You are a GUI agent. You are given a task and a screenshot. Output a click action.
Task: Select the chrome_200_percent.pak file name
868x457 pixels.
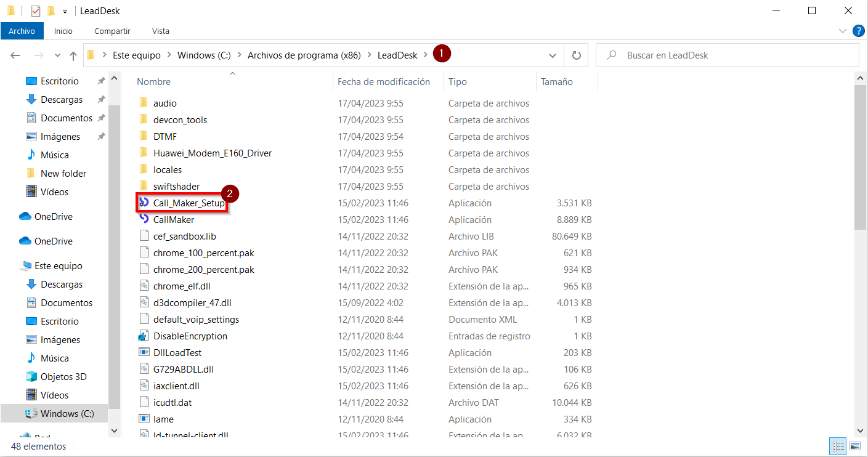tap(204, 269)
